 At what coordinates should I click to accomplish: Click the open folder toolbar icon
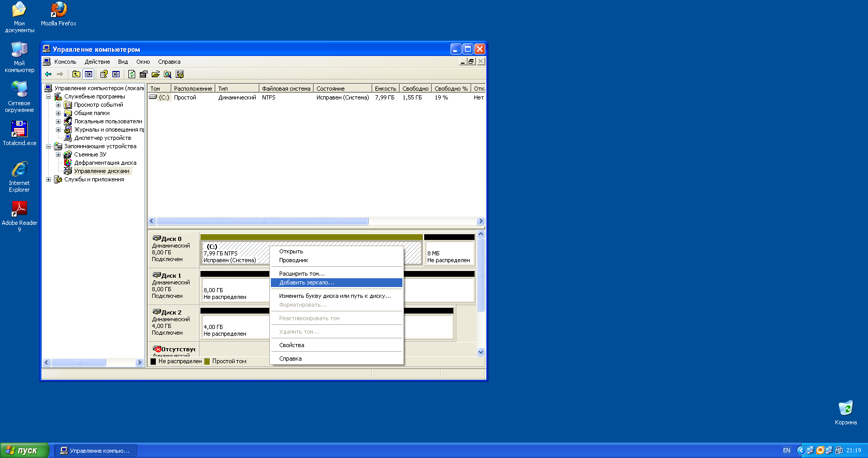point(155,74)
